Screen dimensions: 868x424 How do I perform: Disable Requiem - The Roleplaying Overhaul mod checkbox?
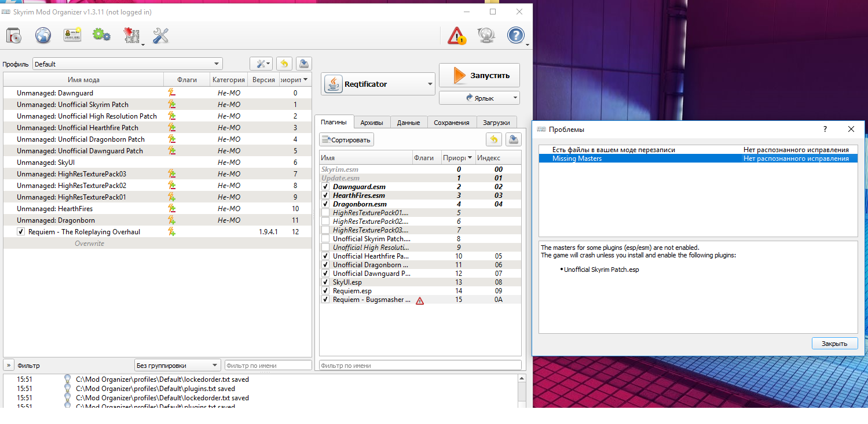(21, 231)
